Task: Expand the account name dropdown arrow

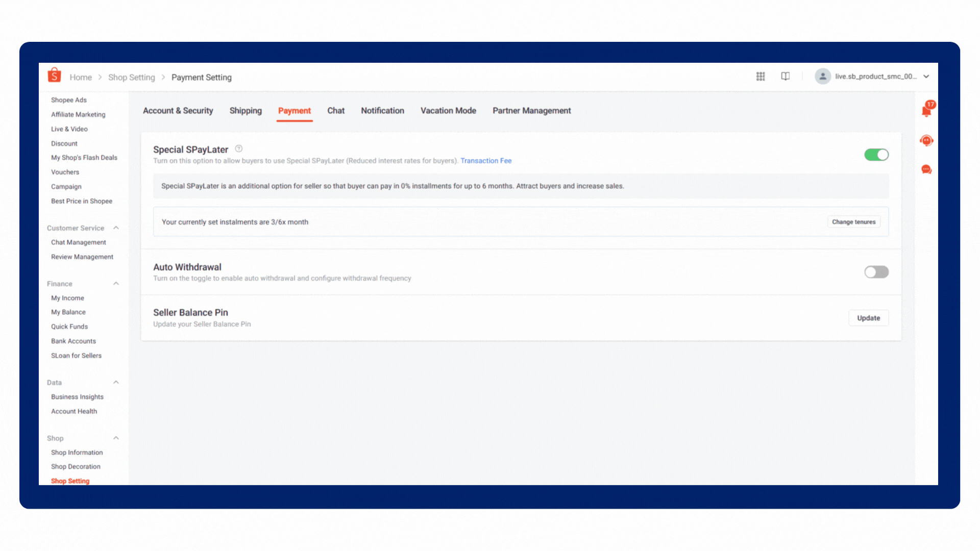Action: pyautogui.click(x=926, y=77)
